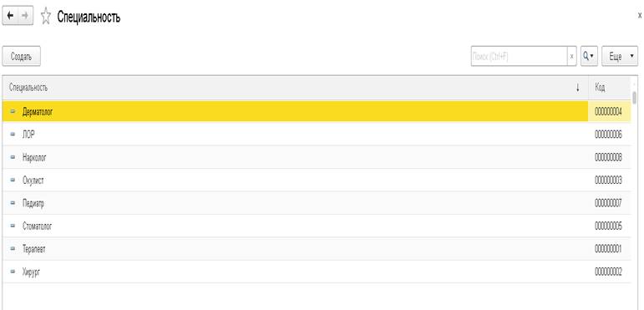Expand the Еще menu dropdown

click(620, 56)
